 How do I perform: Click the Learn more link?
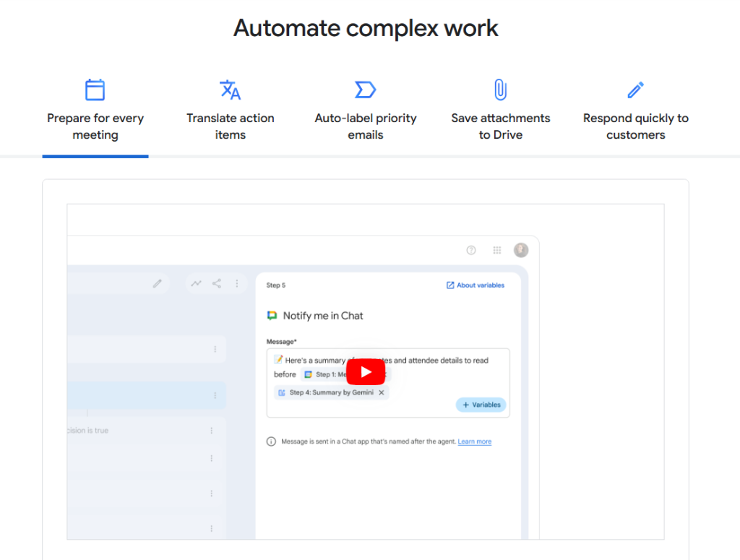pos(474,441)
